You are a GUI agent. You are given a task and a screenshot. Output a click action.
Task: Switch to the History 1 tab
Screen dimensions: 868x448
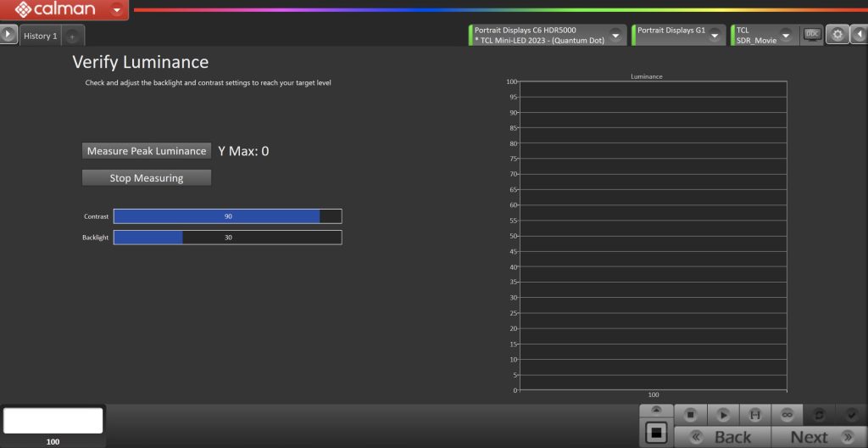tap(40, 36)
